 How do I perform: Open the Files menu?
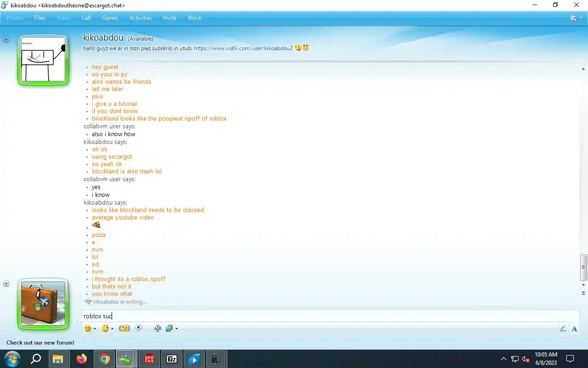40,18
